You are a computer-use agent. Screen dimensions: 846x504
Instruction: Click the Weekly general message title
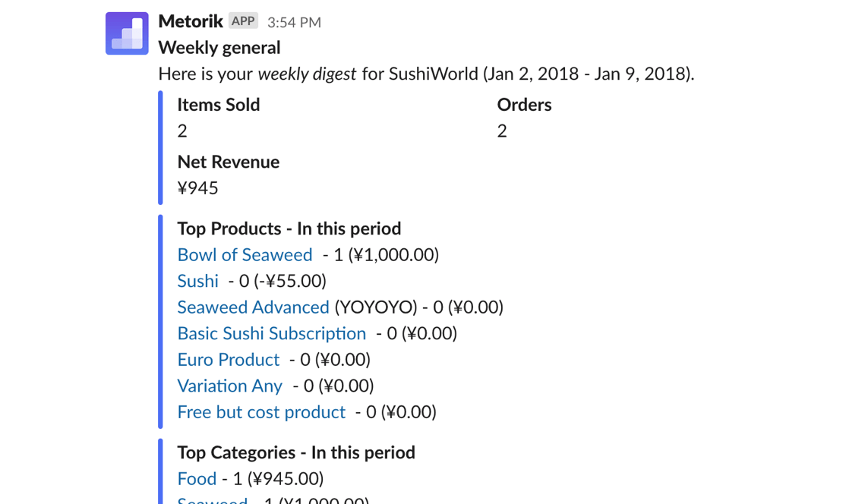tap(219, 48)
